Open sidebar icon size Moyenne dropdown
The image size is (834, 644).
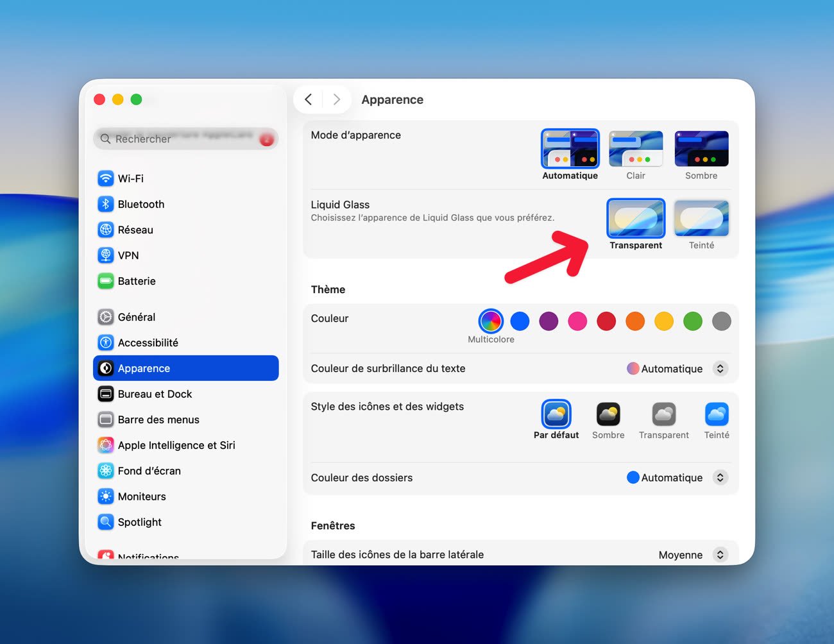720,555
